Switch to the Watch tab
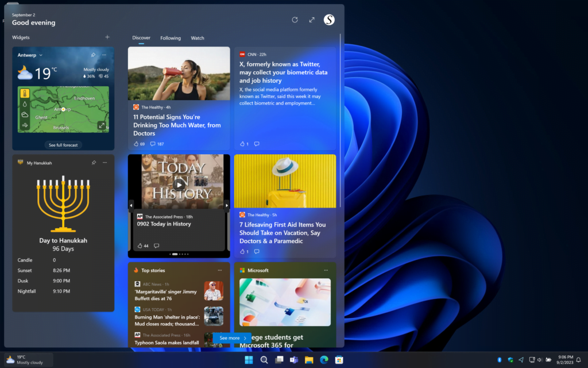The height and width of the screenshot is (368, 588). [x=198, y=38]
